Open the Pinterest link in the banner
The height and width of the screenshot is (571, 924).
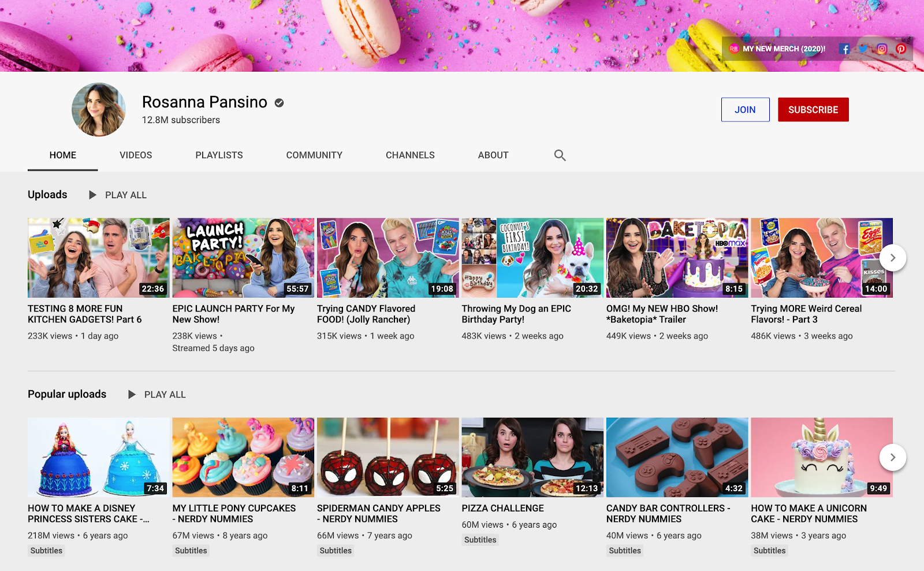coord(901,49)
